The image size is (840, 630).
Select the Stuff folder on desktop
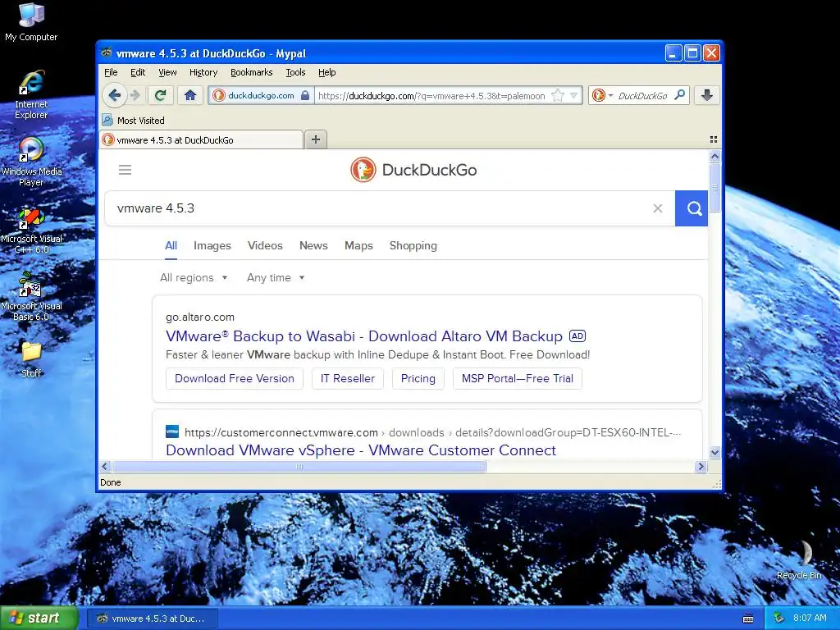coord(31,359)
